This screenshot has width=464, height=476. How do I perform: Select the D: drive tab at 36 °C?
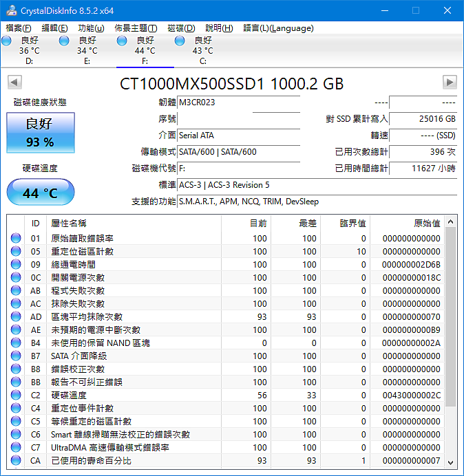pos(30,50)
